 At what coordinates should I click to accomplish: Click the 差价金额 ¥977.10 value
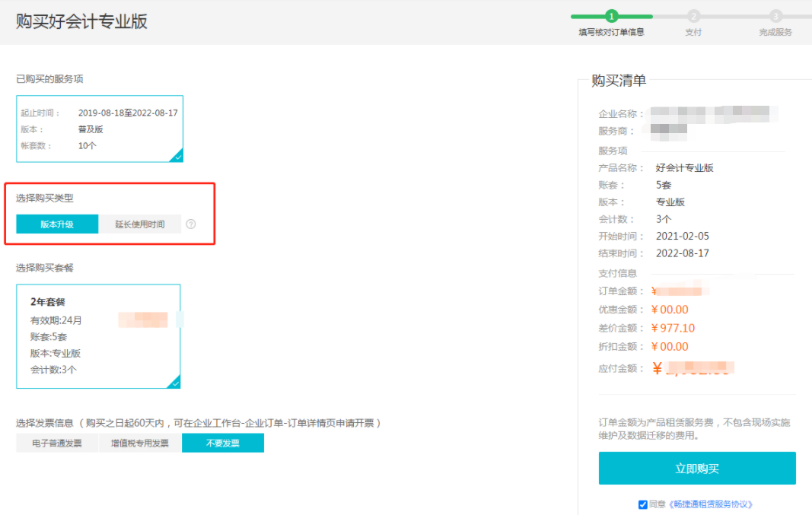673,328
